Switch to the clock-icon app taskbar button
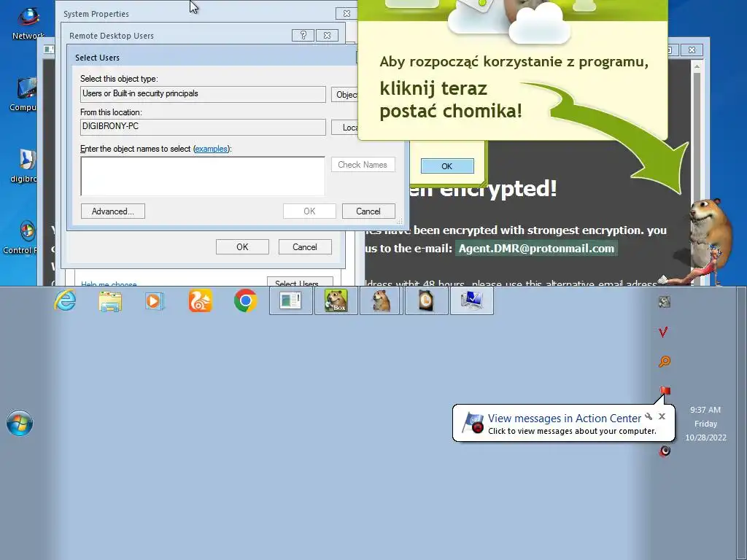This screenshot has height=560, width=747. [x=426, y=301]
